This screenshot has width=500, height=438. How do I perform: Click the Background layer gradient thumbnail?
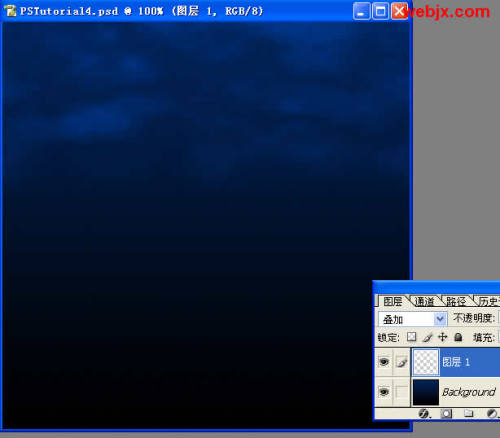tap(426, 392)
